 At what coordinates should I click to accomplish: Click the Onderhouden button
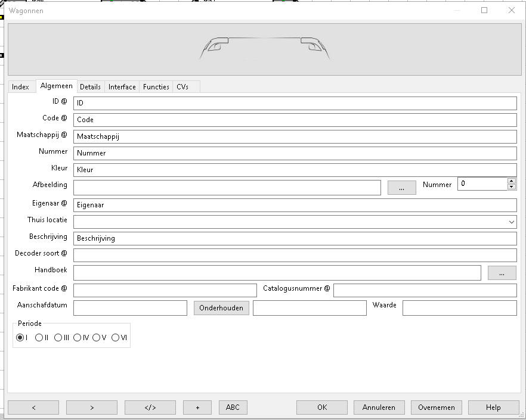[x=221, y=308]
